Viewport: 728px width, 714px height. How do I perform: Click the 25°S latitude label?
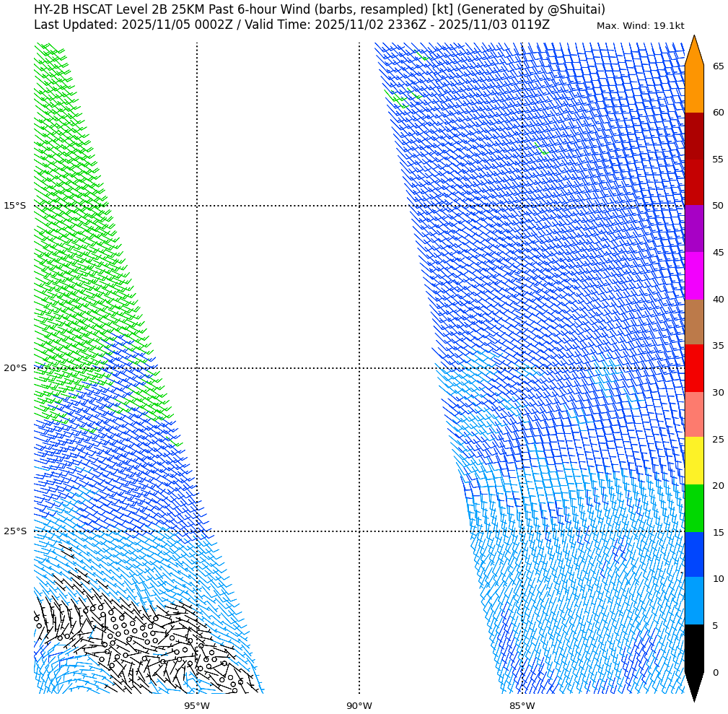14,531
